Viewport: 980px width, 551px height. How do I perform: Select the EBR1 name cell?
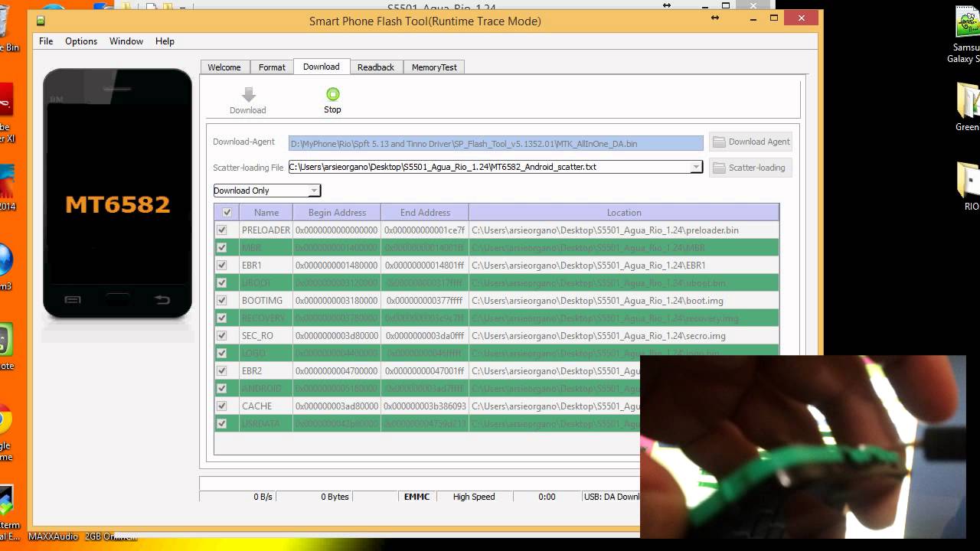click(x=266, y=265)
